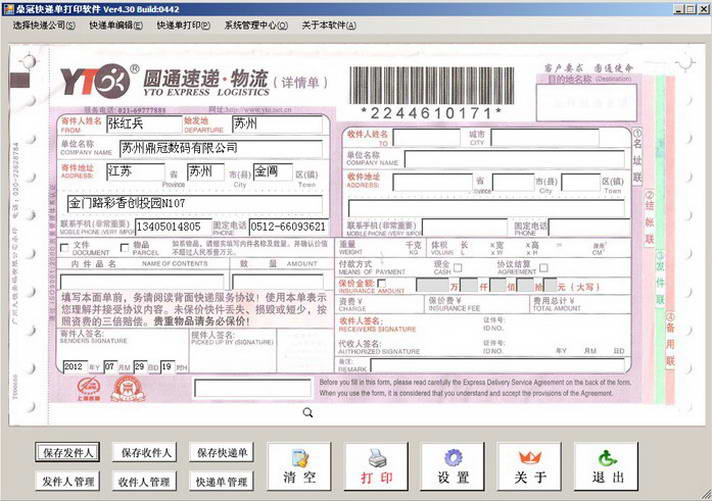The width and height of the screenshot is (712, 501).
Task: Click the blank field beside bottom logos
Action: click(x=252, y=389)
